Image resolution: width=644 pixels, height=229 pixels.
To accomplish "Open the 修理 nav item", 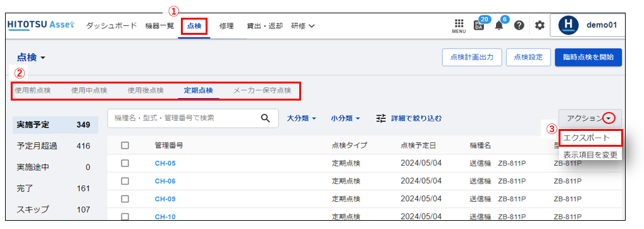I will (226, 26).
